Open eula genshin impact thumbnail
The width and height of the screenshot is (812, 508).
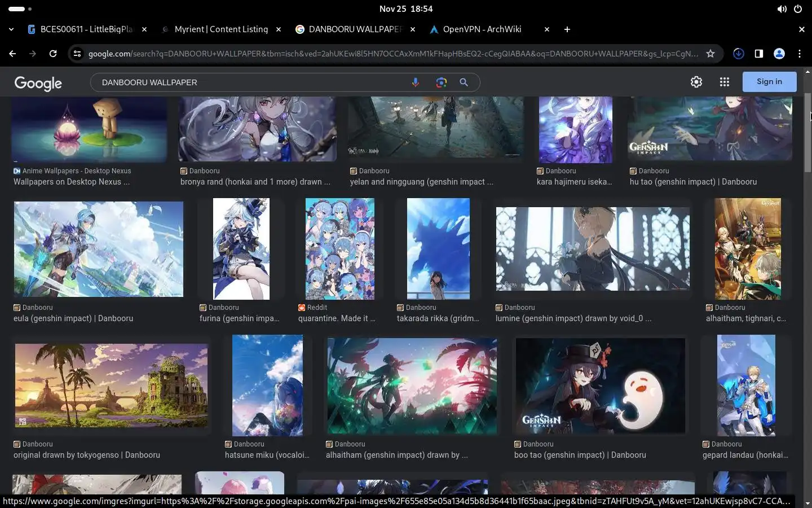(x=99, y=249)
